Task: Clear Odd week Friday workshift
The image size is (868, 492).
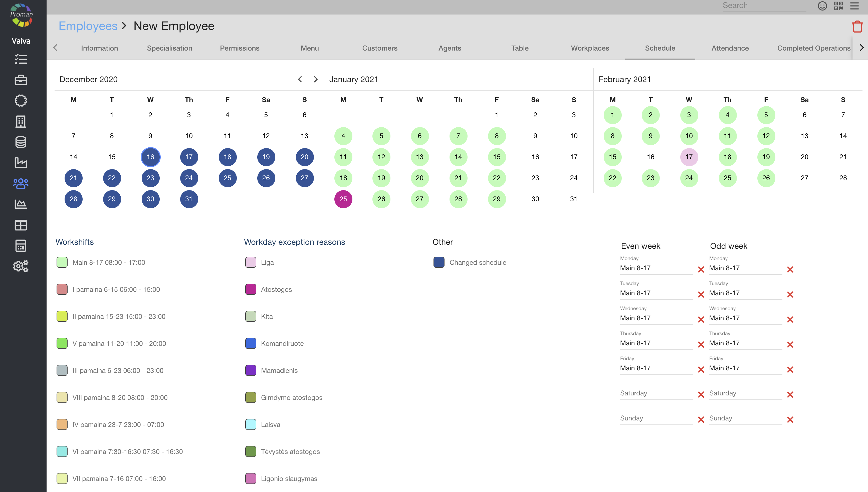Action: click(x=790, y=369)
